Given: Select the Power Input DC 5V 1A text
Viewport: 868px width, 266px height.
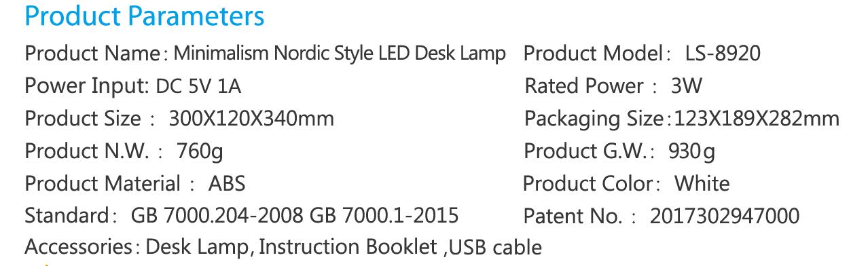Looking at the screenshot, I should tap(132, 86).
